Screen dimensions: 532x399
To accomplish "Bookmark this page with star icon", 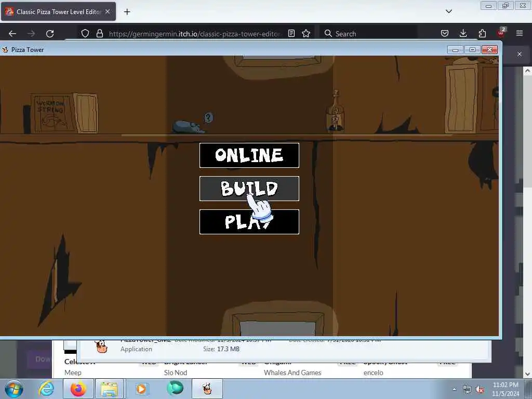I will [x=306, y=33].
